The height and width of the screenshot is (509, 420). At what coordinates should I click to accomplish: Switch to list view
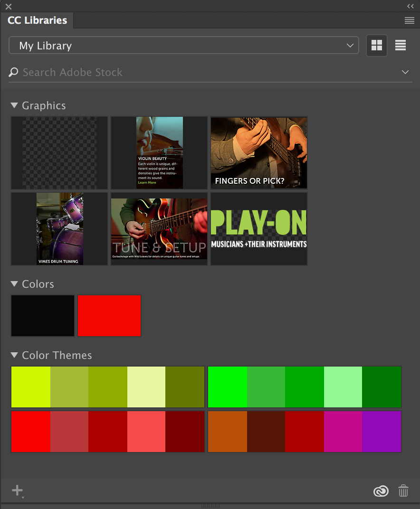click(400, 45)
